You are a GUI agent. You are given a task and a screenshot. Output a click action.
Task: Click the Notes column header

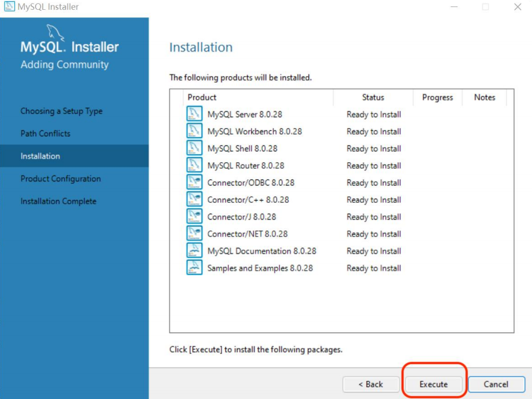click(x=485, y=97)
